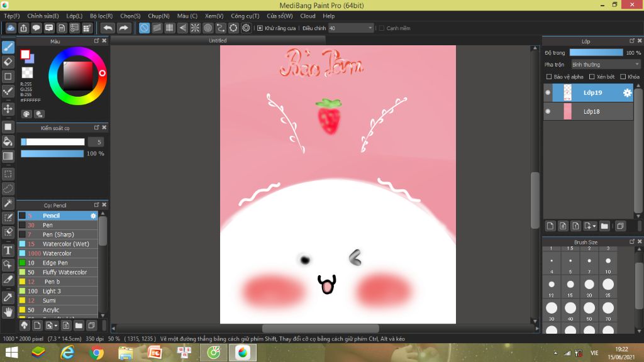Viewport: 644px width, 362px height.
Task: Open the Bộ lọc(R) menu
Action: 101,16
